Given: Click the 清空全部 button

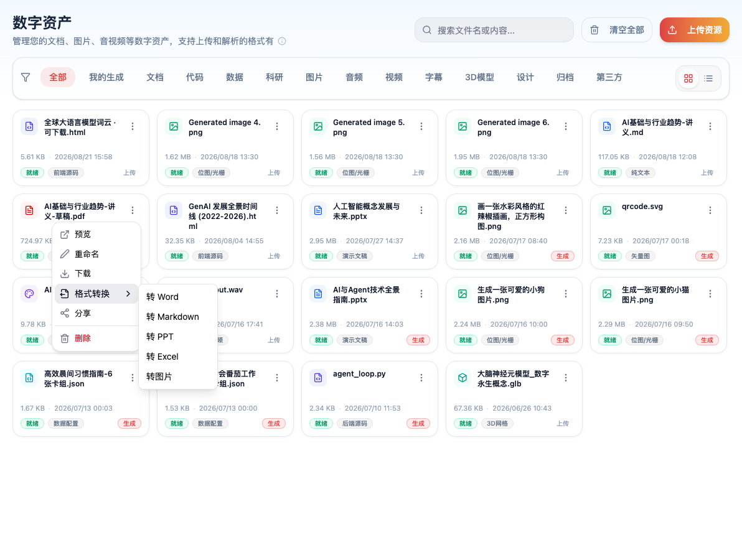Looking at the screenshot, I should tap(617, 30).
